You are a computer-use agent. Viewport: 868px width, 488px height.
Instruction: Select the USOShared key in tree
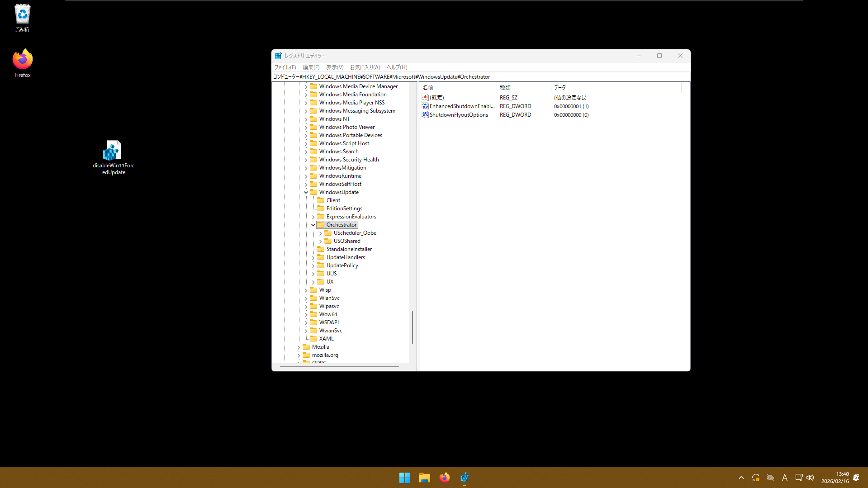click(347, 241)
